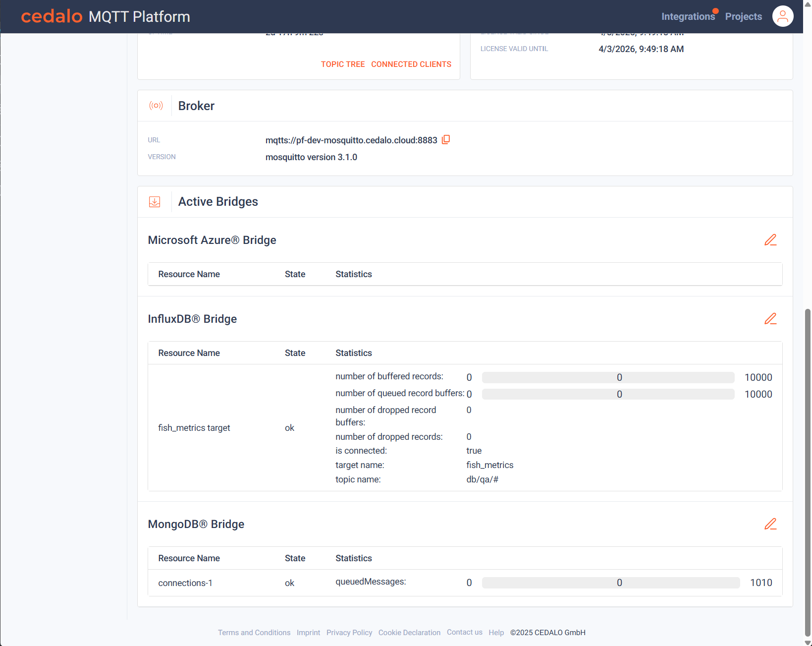This screenshot has width=812, height=646.
Task: Click the Active Bridges download icon
Action: click(x=155, y=202)
